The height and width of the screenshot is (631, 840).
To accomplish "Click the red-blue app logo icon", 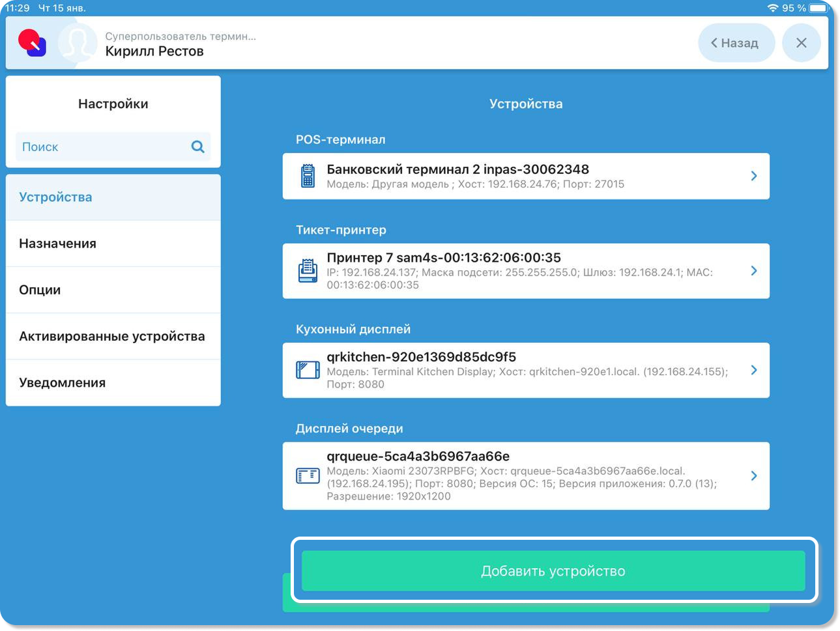I will coord(32,43).
